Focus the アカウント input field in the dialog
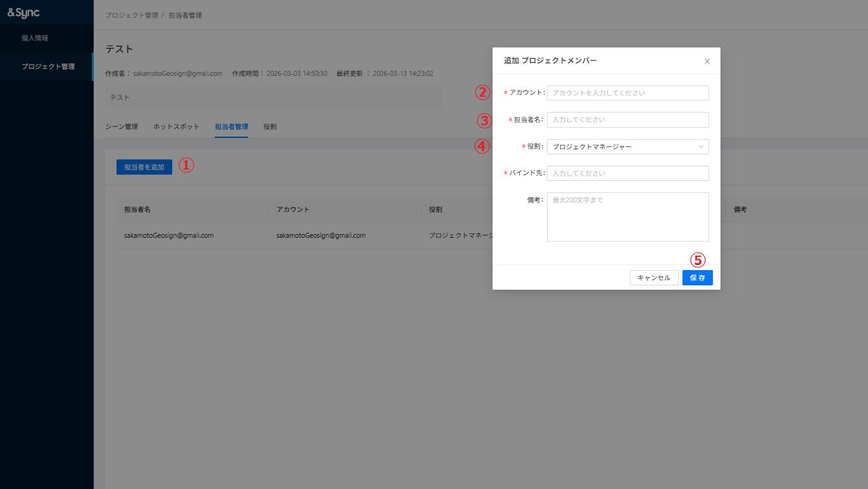 click(x=627, y=93)
